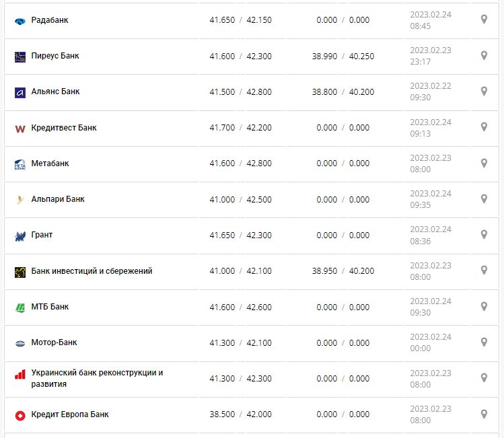Click the Грант bank logo
The image size is (504, 438).
(x=20, y=235)
